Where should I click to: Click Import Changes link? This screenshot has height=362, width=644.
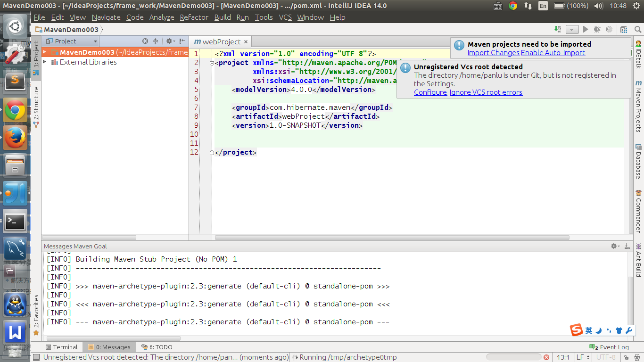tap(493, 53)
